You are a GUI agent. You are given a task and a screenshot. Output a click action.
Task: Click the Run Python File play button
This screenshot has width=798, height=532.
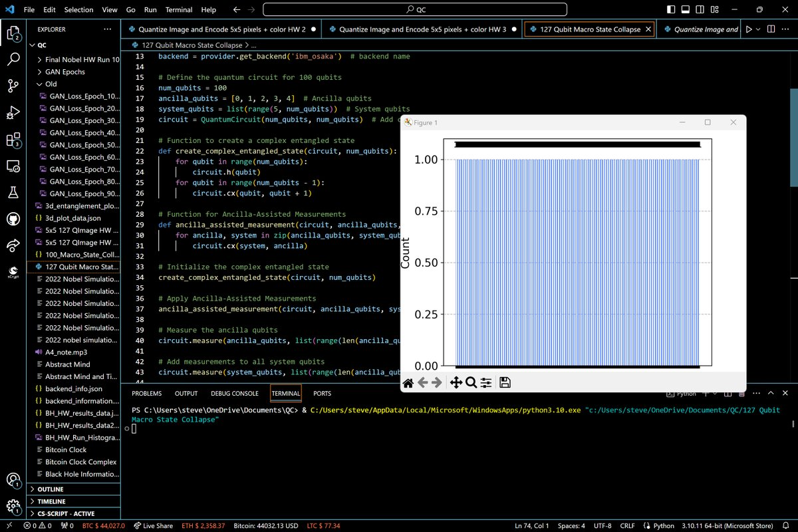tap(749, 29)
